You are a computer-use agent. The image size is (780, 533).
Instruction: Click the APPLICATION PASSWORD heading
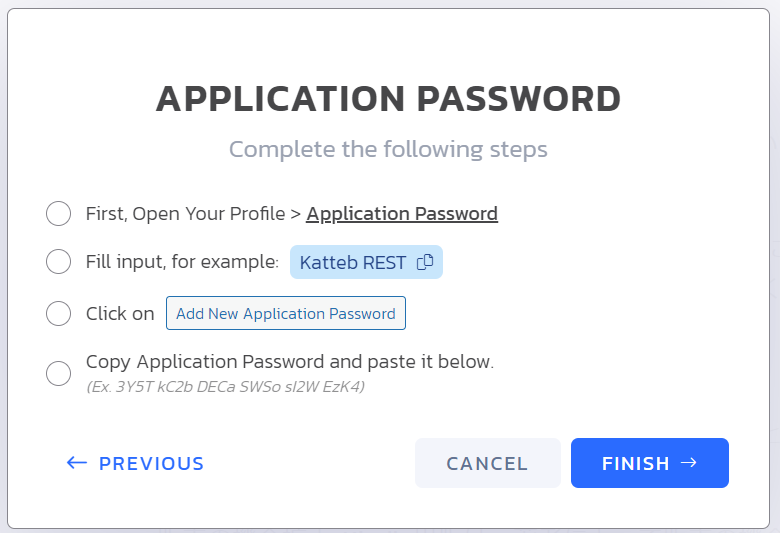[x=389, y=99]
